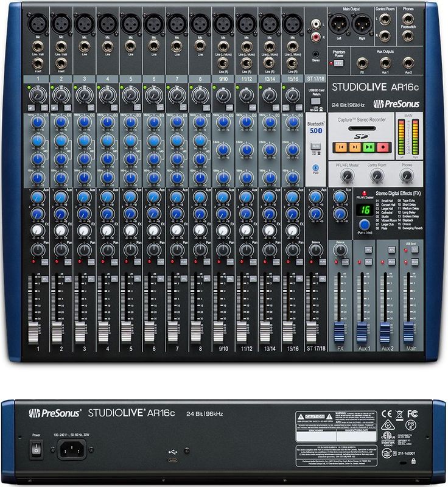The height and width of the screenshot is (487, 448).
Task: Click the ST 17/18 fader cap
Action: click(x=312, y=332)
